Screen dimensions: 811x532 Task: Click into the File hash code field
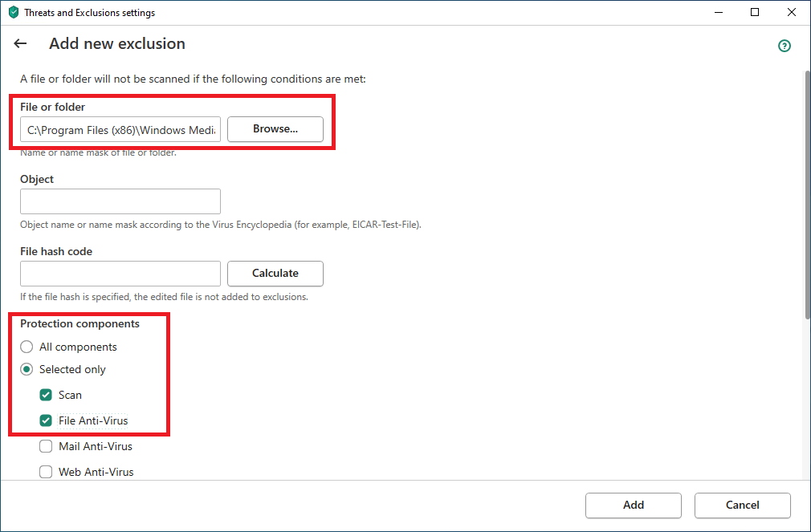coord(120,274)
